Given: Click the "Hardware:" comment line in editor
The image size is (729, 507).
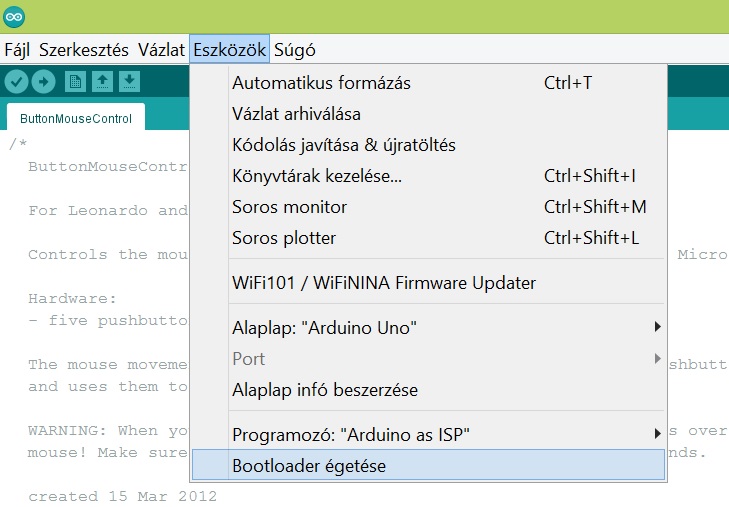Looking at the screenshot, I should [x=72, y=298].
